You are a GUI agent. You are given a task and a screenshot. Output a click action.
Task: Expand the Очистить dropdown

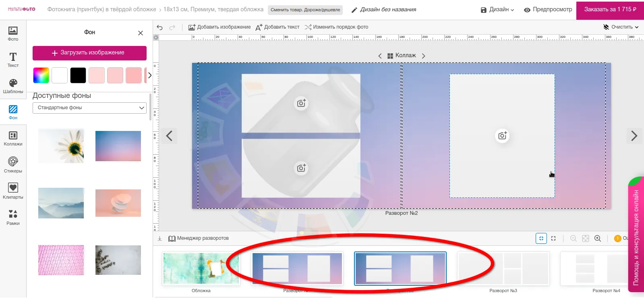coord(621,27)
